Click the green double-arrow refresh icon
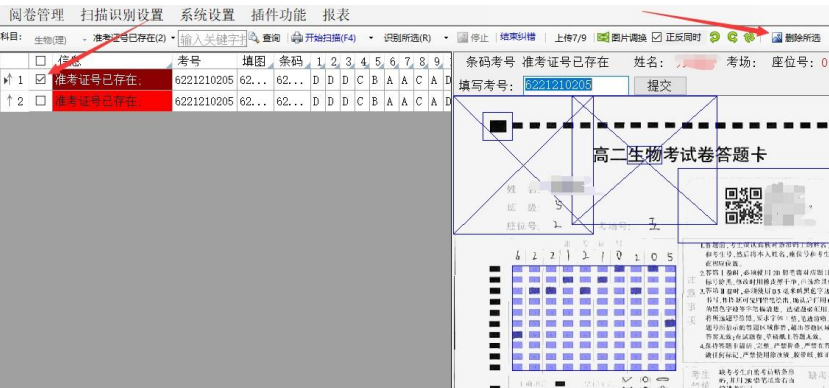 tap(749, 37)
